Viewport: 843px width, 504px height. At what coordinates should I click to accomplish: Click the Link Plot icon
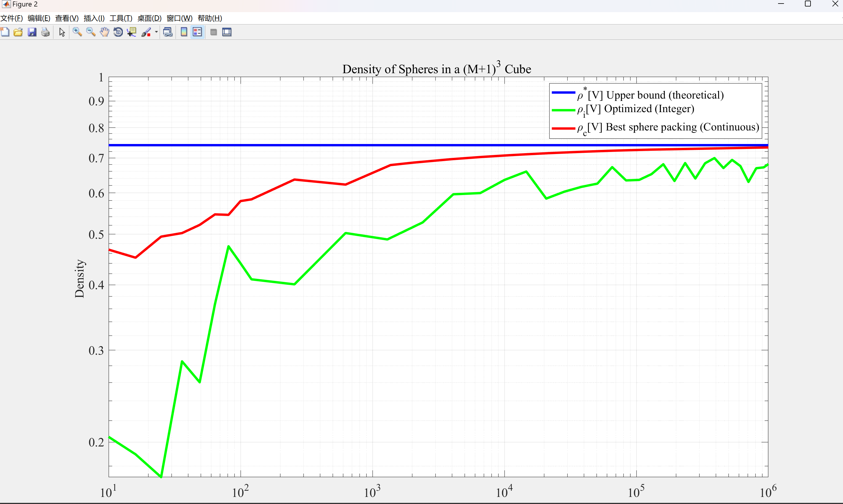(x=168, y=32)
